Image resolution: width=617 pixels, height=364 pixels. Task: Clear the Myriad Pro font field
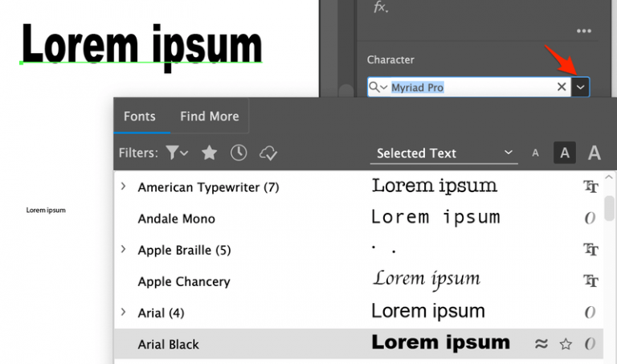[x=562, y=87]
